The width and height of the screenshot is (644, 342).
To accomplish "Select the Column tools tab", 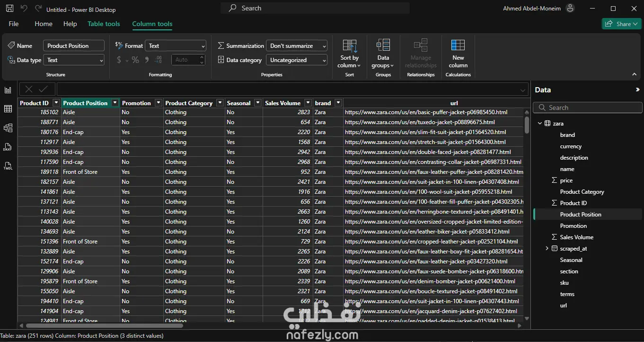I will coord(152,24).
